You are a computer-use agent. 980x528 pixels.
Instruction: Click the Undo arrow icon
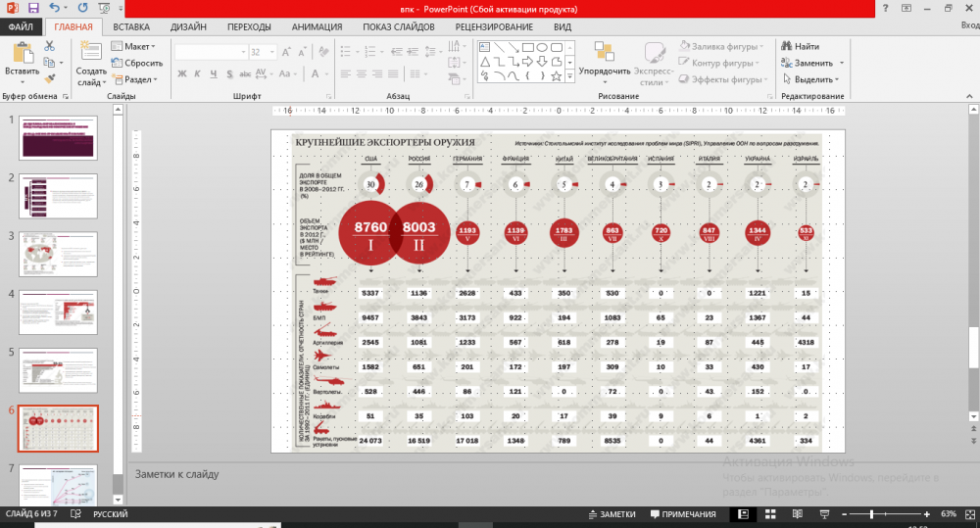point(56,8)
